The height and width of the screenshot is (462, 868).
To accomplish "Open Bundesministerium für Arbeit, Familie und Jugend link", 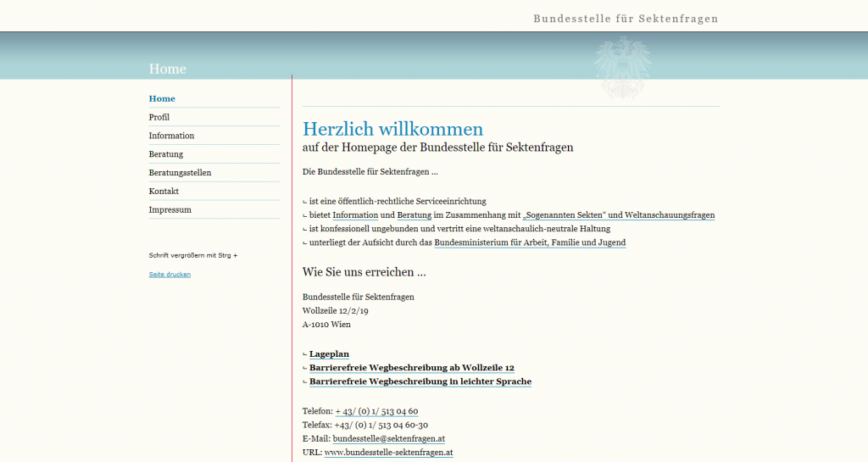I will (530, 242).
